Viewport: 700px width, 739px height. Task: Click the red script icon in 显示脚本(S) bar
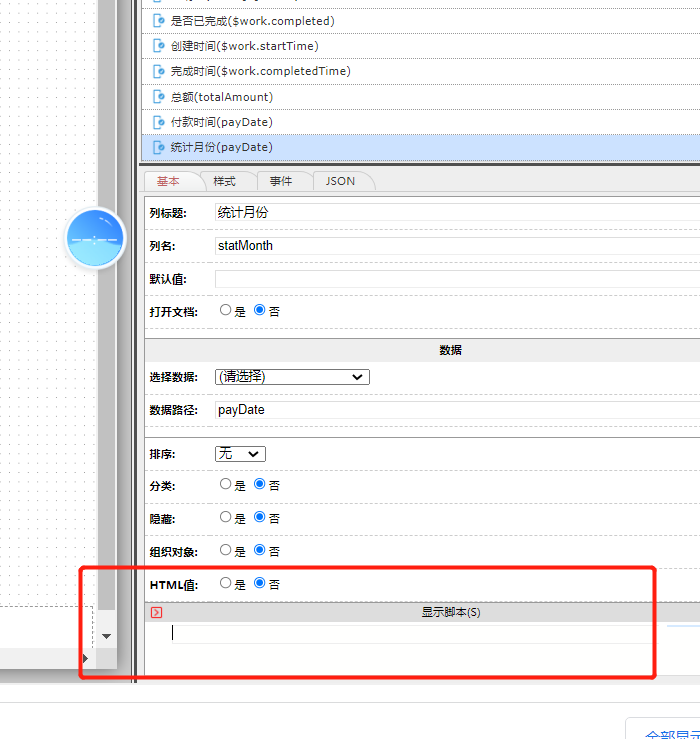[x=156, y=612]
